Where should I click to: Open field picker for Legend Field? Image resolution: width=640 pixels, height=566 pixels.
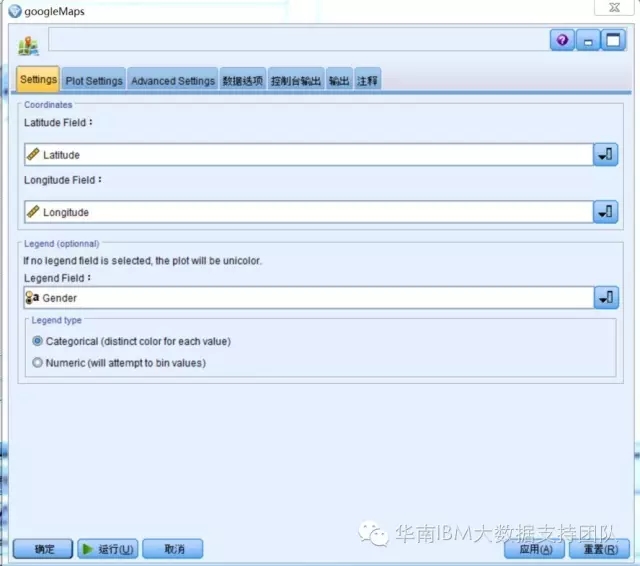(x=606, y=297)
